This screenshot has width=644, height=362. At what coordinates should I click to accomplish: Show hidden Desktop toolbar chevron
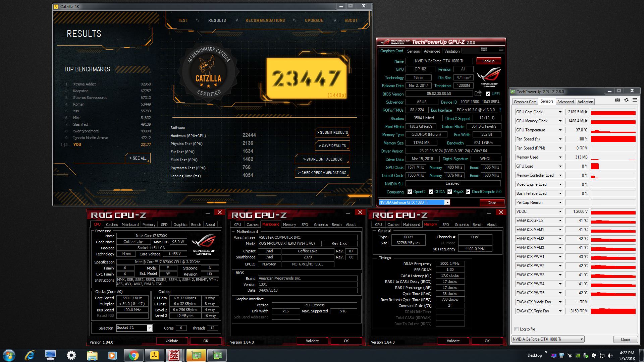click(546, 352)
